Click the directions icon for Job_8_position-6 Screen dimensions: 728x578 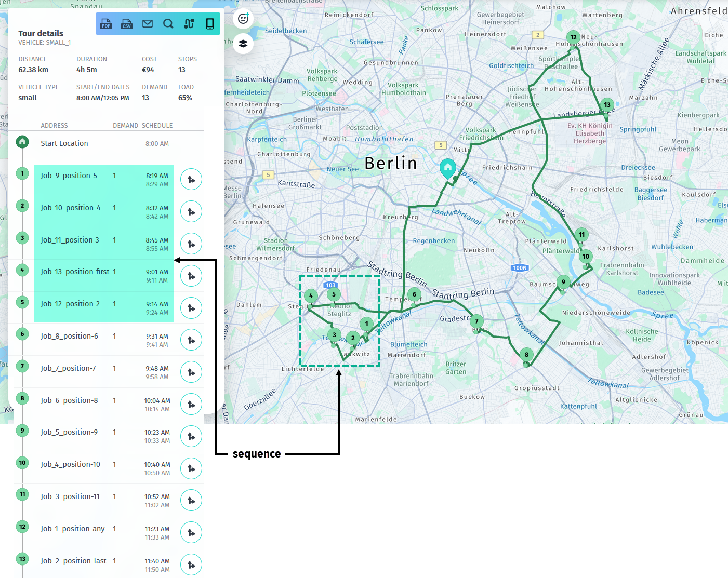click(x=191, y=340)
